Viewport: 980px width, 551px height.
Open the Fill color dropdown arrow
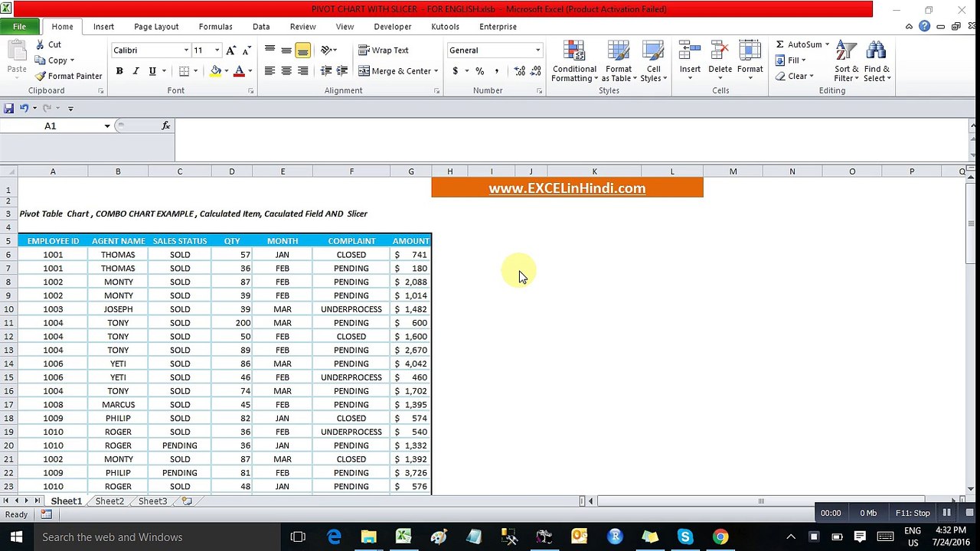(x=226, y=71)
